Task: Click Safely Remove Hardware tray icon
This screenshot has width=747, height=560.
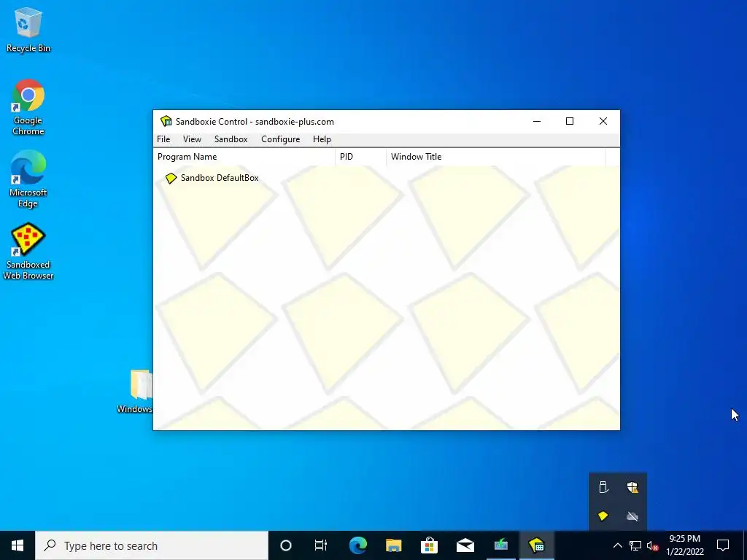Action: click(x=603, y=488)
